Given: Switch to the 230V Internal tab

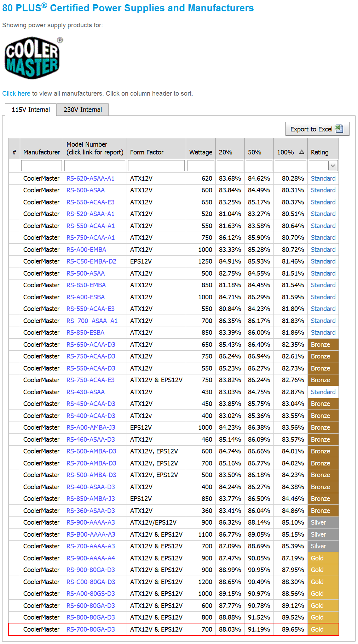Looking at the screenshot, I should coord(82,110).
